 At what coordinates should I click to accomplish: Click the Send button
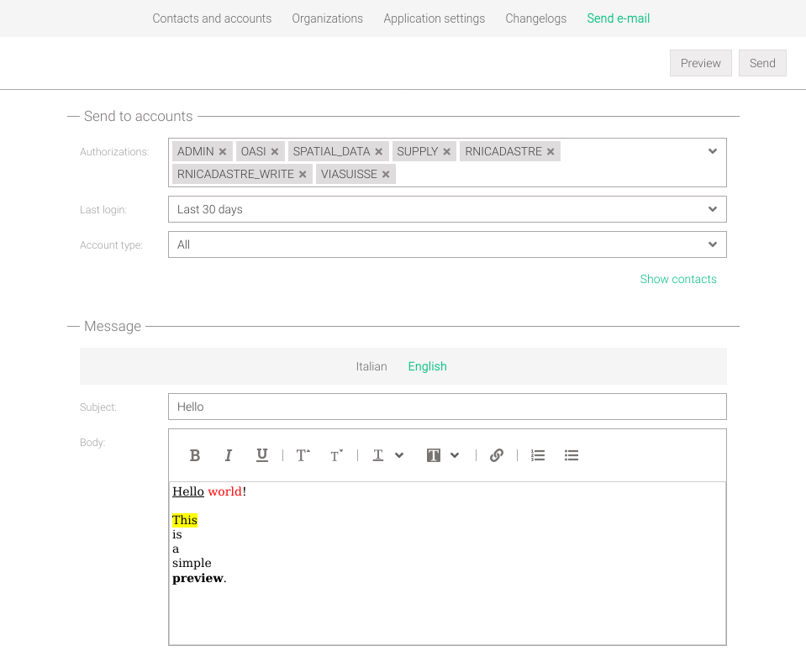(x=762, y=63)
